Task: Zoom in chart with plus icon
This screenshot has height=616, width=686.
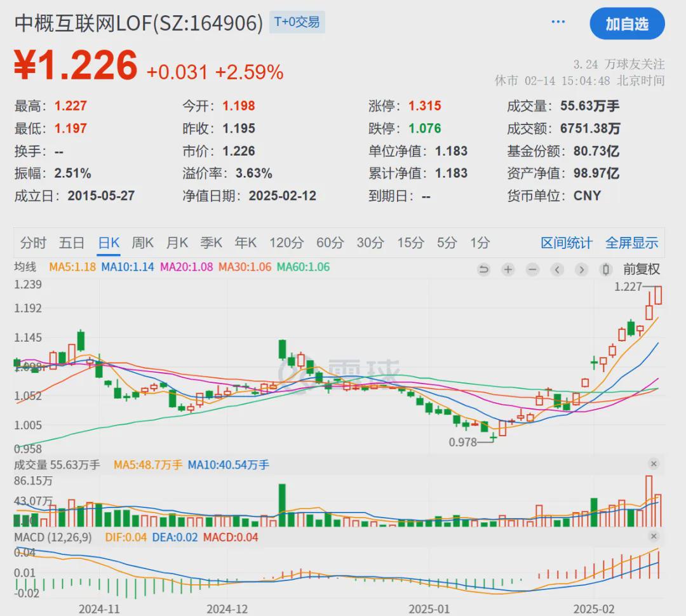Action: tap(508, 269)
